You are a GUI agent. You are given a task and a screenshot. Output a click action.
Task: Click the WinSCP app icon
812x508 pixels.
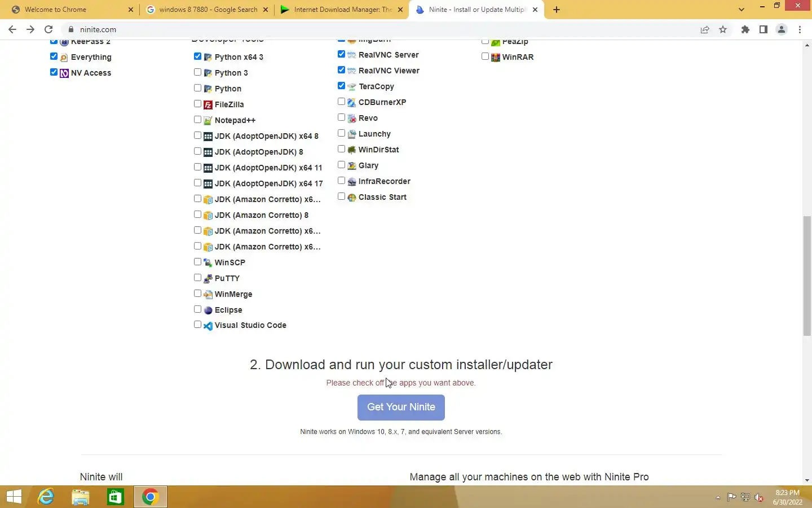tap(208, 262)
